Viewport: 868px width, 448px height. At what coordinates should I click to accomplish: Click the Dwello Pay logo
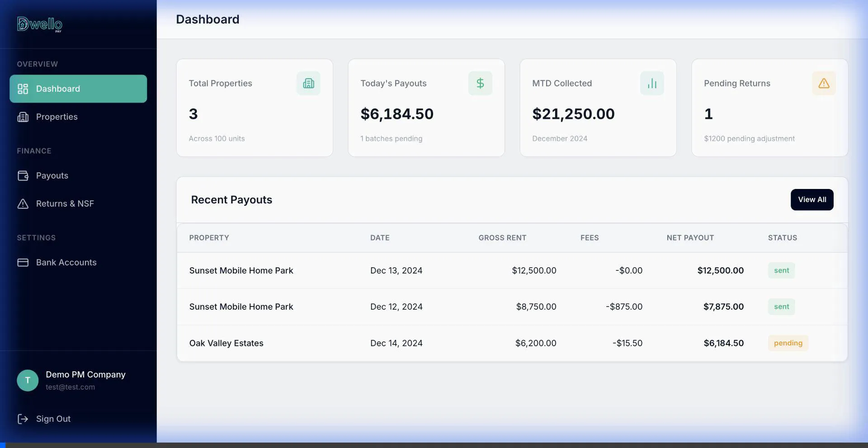[39, 24]
